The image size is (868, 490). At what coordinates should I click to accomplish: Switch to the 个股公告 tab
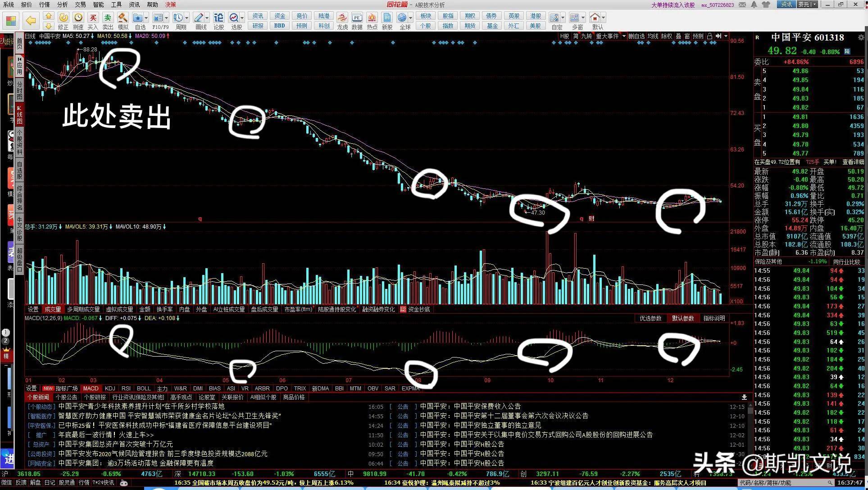click(x=67, y=397)
